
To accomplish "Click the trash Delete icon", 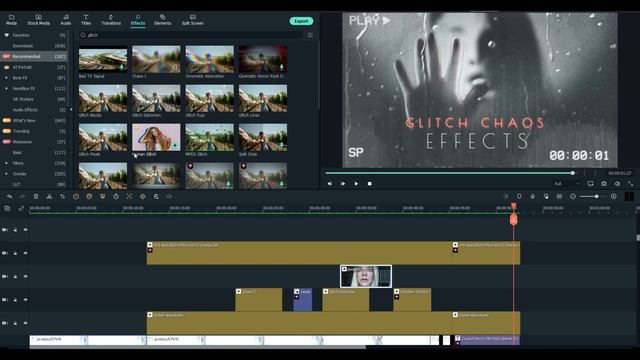I will click(x=36, y=197).
